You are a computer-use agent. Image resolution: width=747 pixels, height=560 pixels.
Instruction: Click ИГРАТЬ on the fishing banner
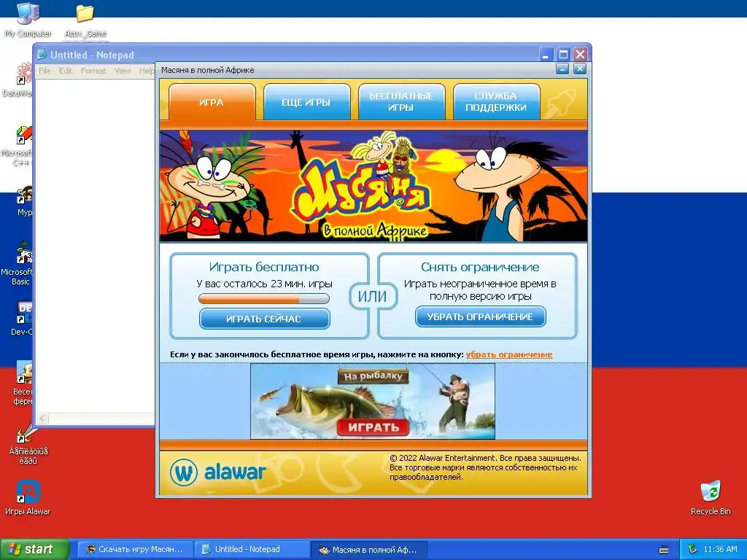[x=373, y=427]
